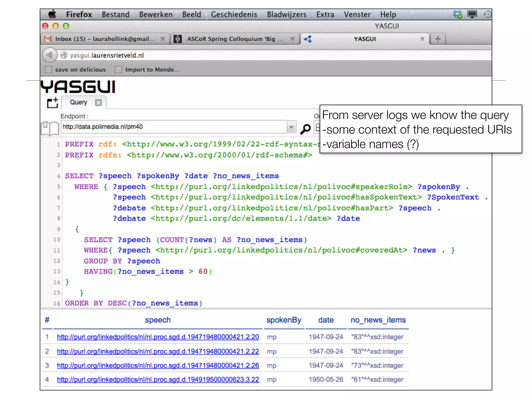Viewport: 532px width, 399px height.
Task: Click the PREFIX rdfs line in editor
Action: tap(189, 155)
